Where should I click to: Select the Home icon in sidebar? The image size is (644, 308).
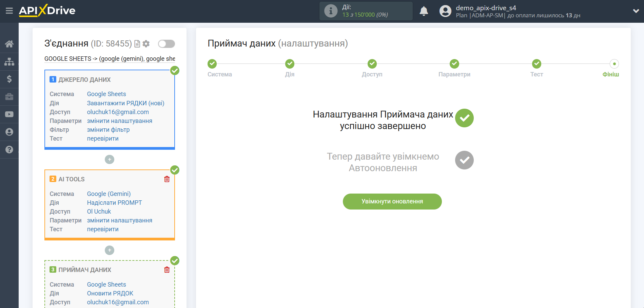pyautogui.click(x=9, y=43)
